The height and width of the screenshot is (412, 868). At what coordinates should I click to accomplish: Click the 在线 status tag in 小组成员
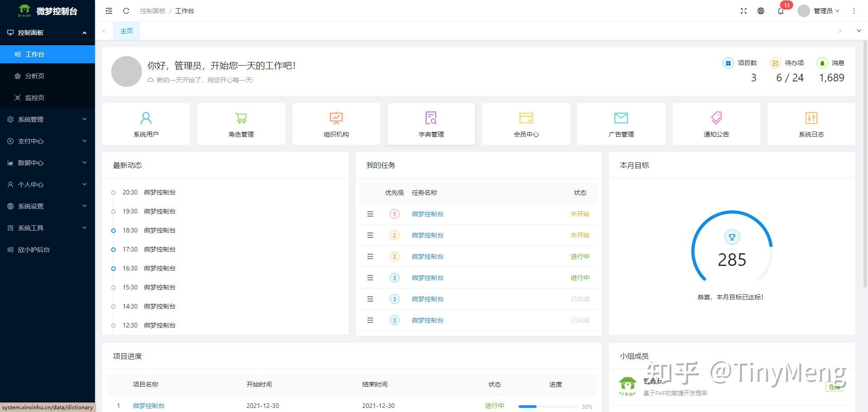coord(834,387)
